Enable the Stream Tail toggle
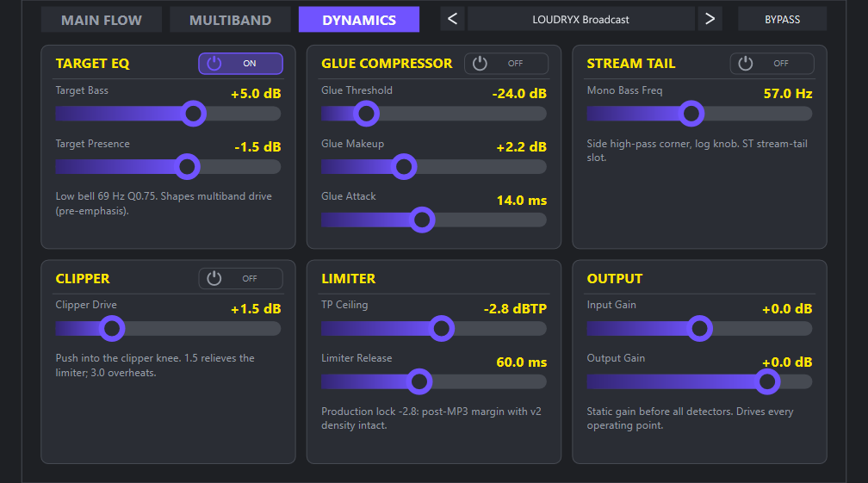The height and width of the screenshot is (483, 868). coord(772,64)
